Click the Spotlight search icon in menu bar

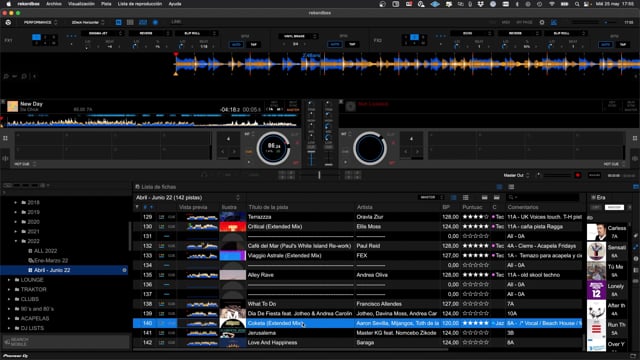coord(577,4)
